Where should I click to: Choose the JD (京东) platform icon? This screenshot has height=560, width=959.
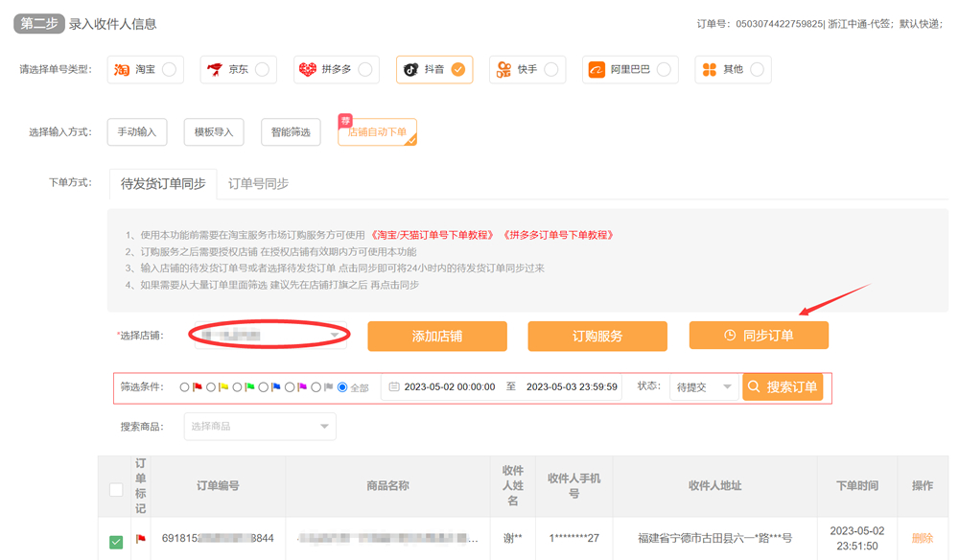tap(215, 70)
